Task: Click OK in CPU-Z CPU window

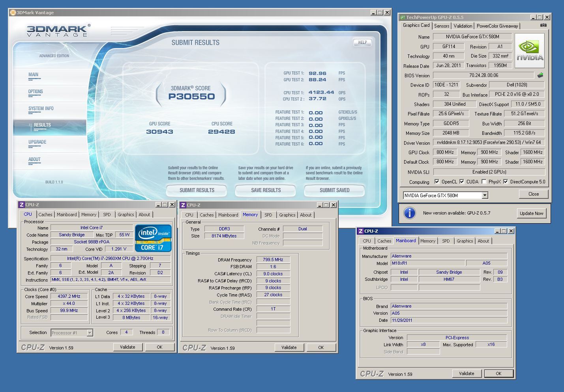Action: 159,347
